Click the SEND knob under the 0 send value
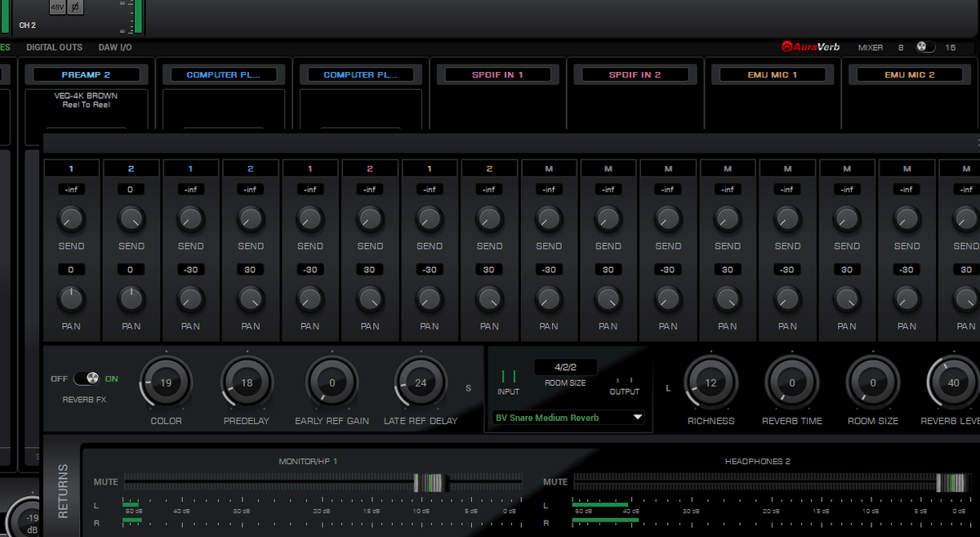 [x=131, y=219]
